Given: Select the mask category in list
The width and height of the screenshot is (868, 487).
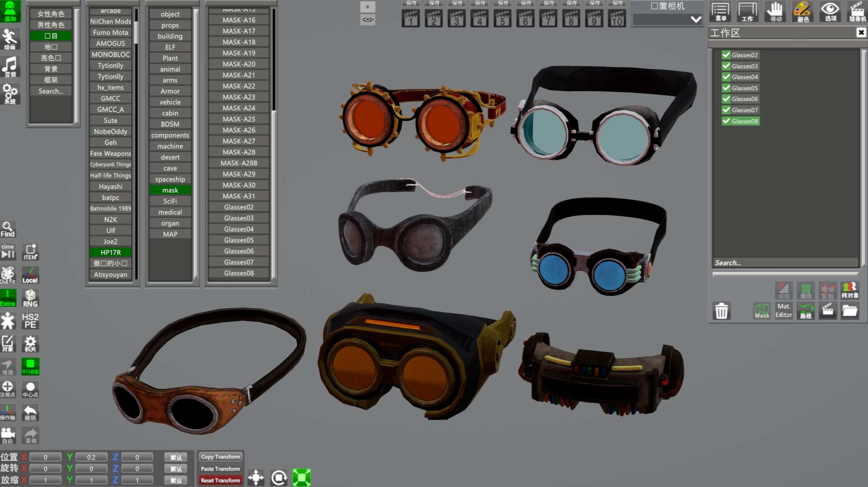Looking at the screenshot, I should click(170, 190).
